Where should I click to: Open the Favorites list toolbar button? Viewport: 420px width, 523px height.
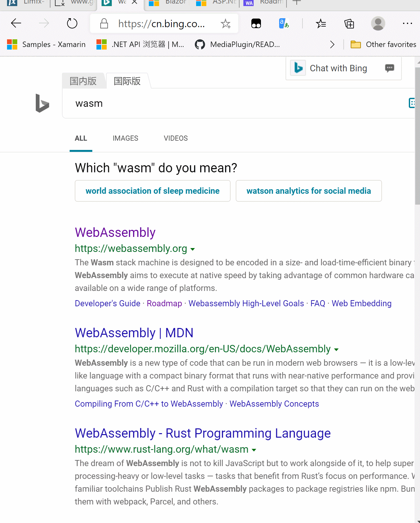point(321,23)
